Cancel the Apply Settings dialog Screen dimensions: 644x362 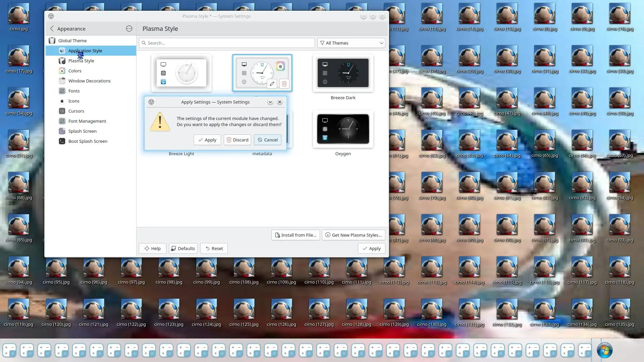[267, 140]
